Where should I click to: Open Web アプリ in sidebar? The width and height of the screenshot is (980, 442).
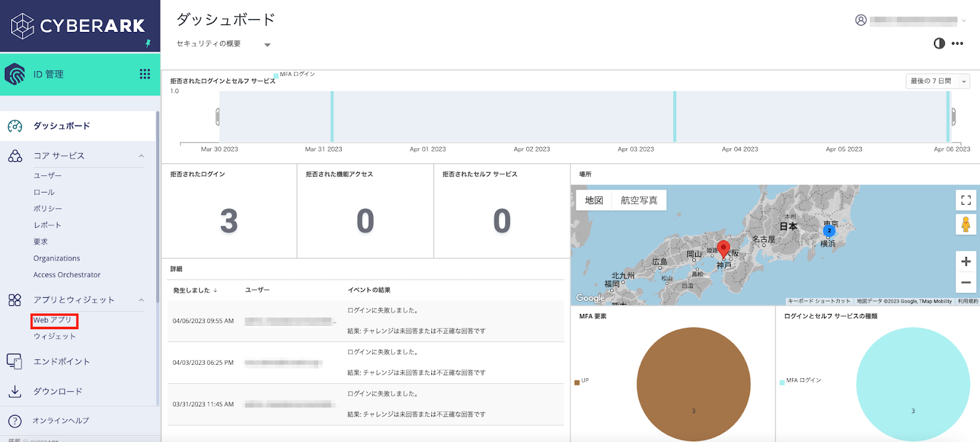pos(53,320)
